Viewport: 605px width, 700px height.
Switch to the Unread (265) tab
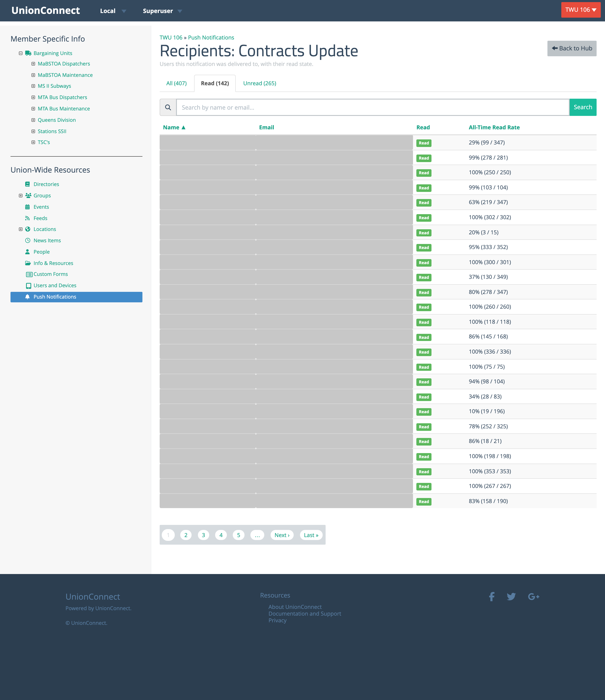[260, 83]
